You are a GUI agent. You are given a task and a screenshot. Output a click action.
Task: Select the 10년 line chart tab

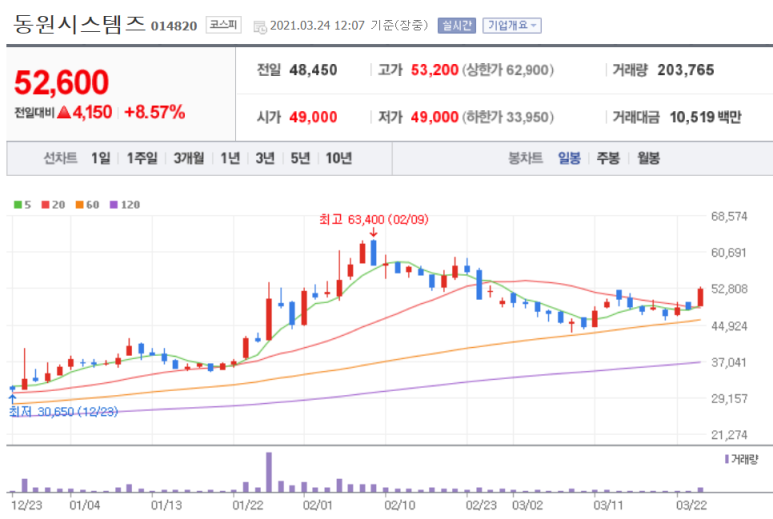tap(339, 158)
